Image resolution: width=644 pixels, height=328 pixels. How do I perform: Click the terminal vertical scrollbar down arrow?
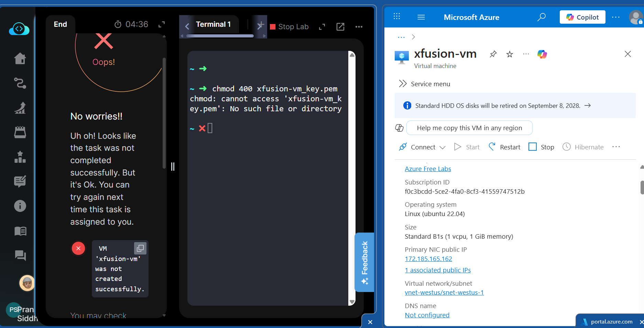coord(352,302)
